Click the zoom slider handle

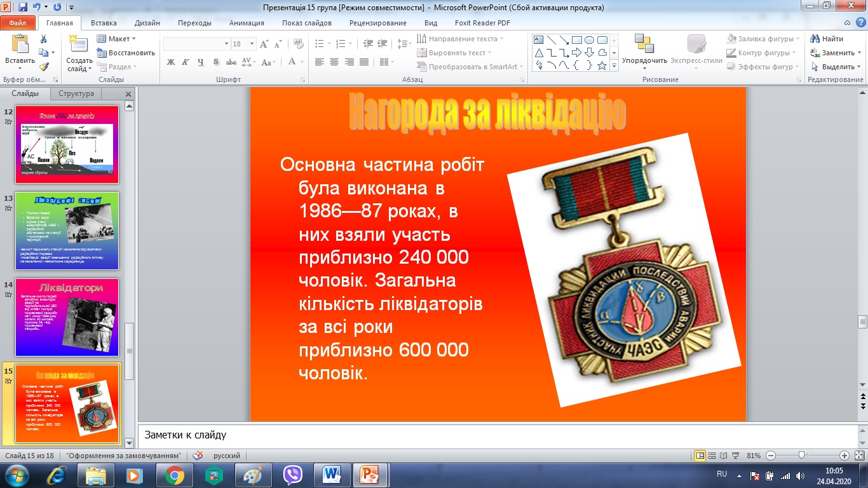point(801,456)
